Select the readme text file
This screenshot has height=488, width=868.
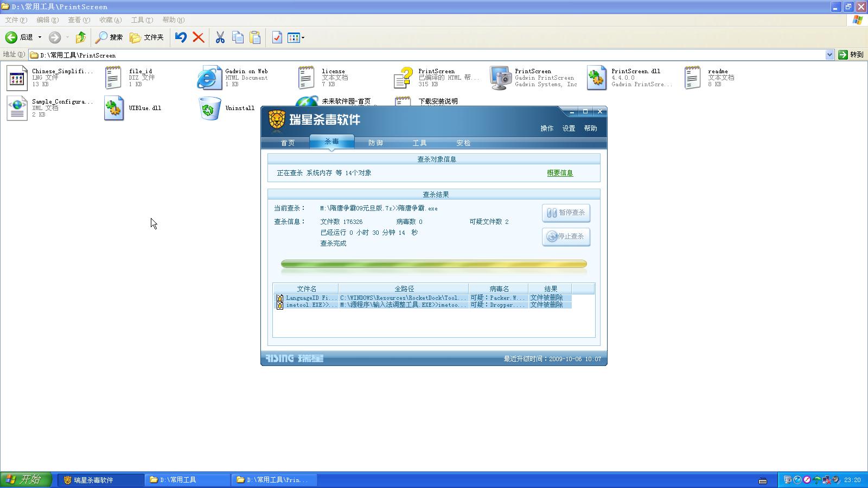(x=710, y=78)
